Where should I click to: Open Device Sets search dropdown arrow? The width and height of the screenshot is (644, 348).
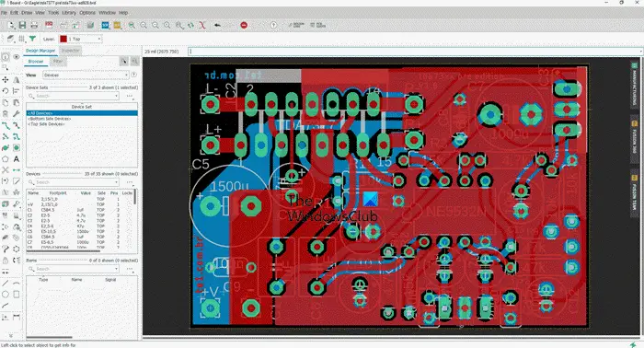tap(117, 96)
